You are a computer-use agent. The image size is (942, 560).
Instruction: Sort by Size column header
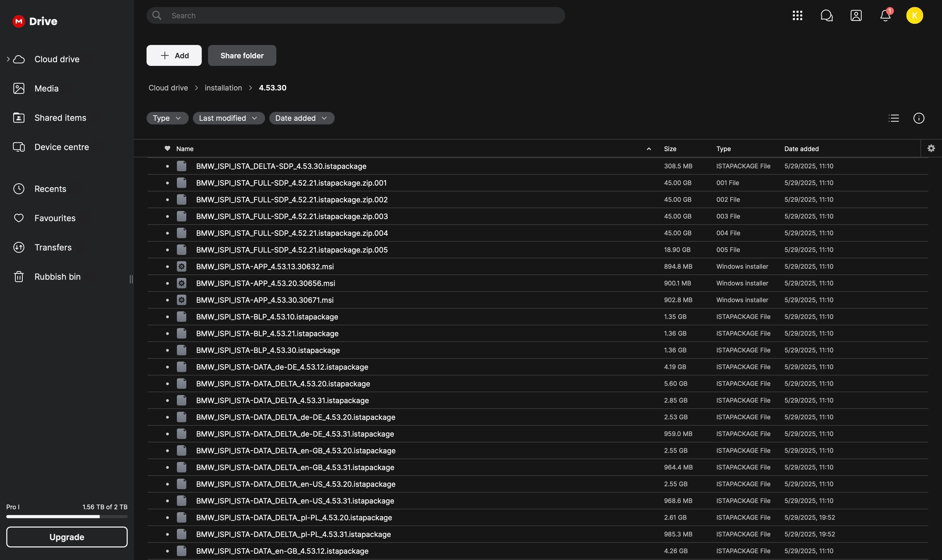[670, 149]
